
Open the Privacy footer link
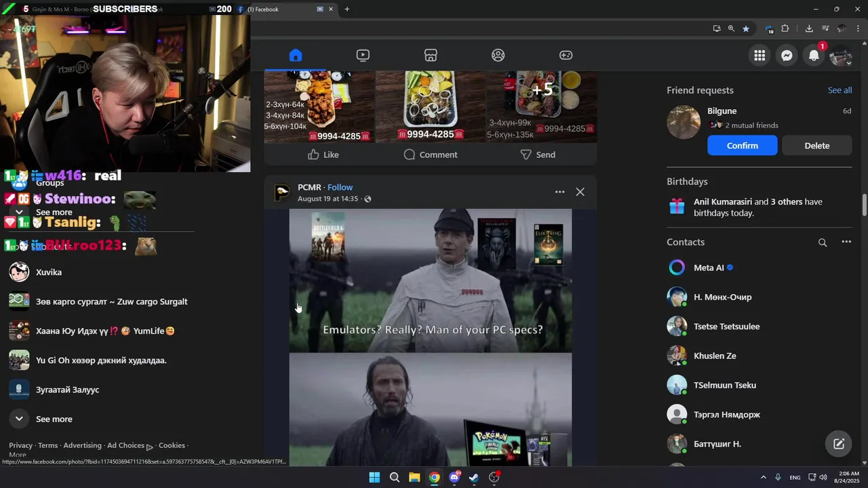click(x=20, y=445)
